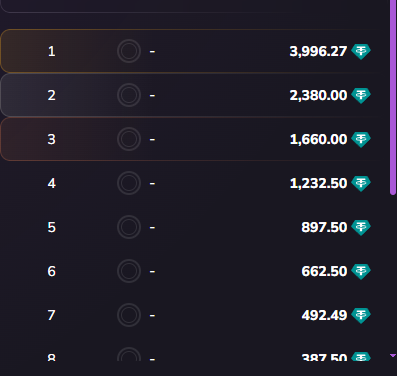Click the empty avatar circle in rank 2
397x376 pixels.
pos(129,95)
